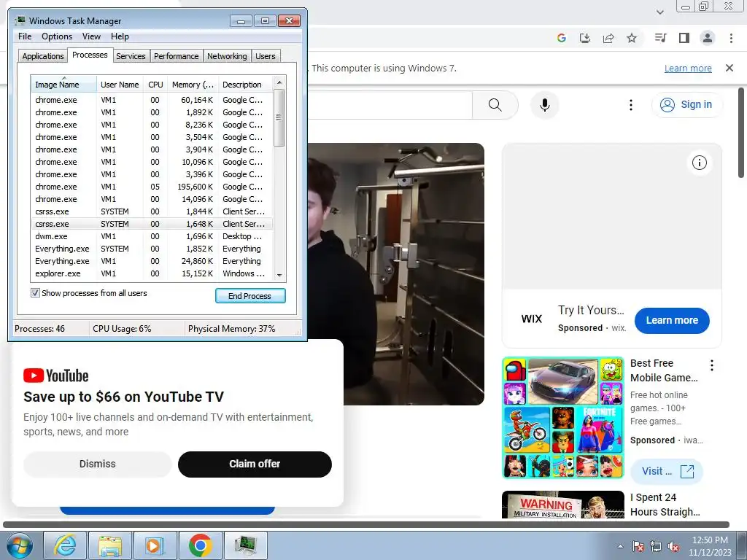The height and width of the screenshot is (560, 747).
Task: Click the install/download page icon in Chrome
Action: 585,38
